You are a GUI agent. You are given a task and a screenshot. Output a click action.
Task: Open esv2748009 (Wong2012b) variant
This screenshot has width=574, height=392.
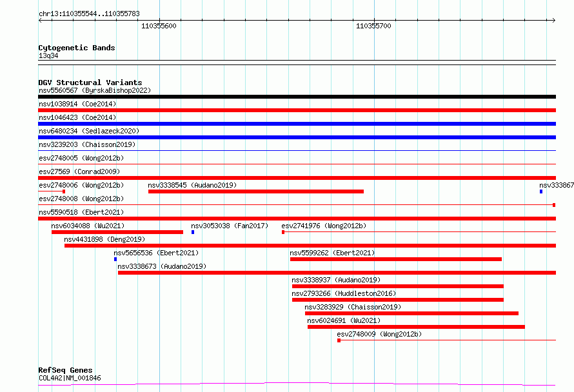(x=379, y=334)
